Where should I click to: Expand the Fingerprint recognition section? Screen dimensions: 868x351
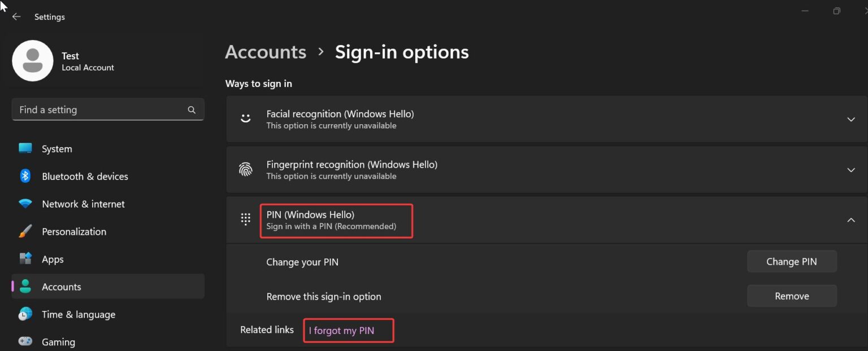tap(851, 170)
